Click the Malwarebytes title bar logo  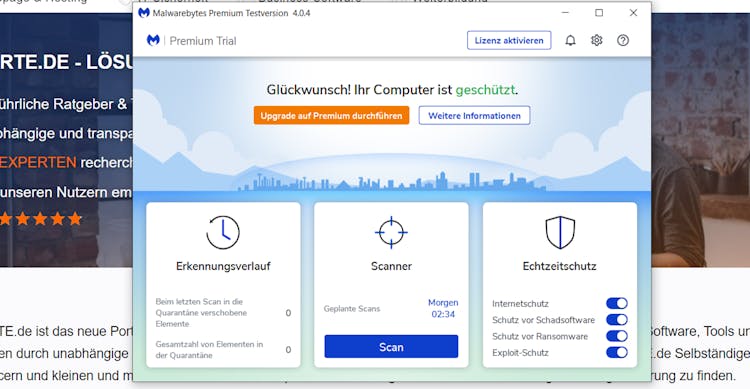[143, 13]
